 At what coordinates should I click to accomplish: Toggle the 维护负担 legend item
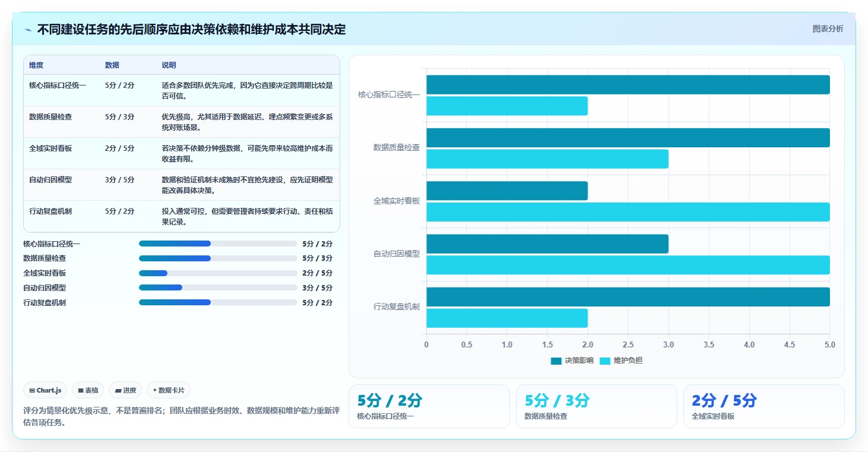pyautogui.click(x=621, y=361)
